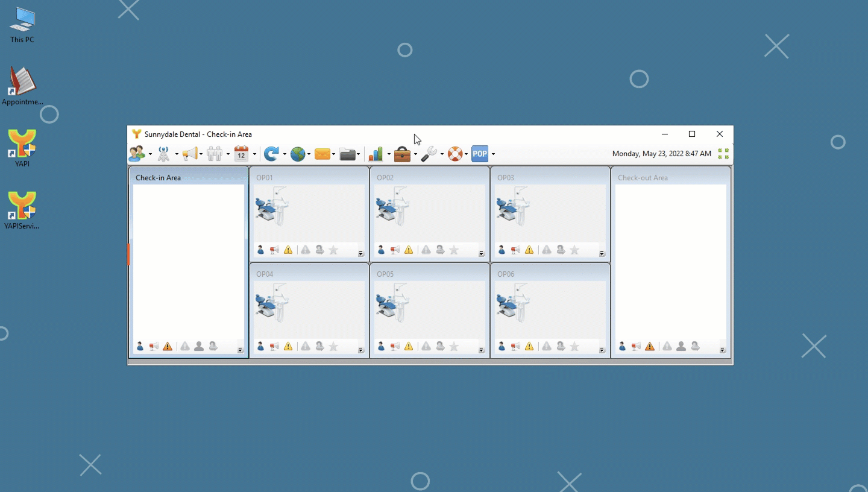Click the yellow warning icon in OP03
Viewport: 868px width, 492px height.
pos(529,250)
